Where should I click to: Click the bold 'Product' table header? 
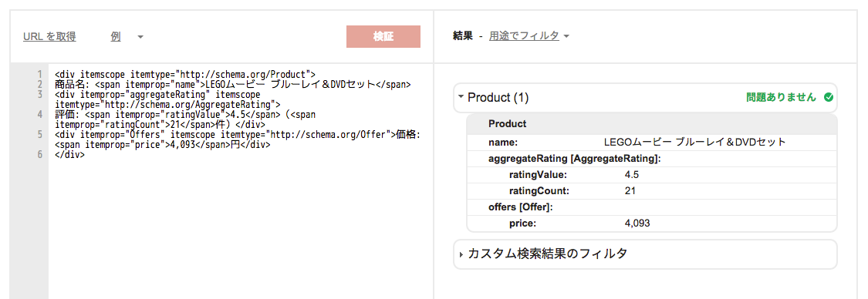507,124
